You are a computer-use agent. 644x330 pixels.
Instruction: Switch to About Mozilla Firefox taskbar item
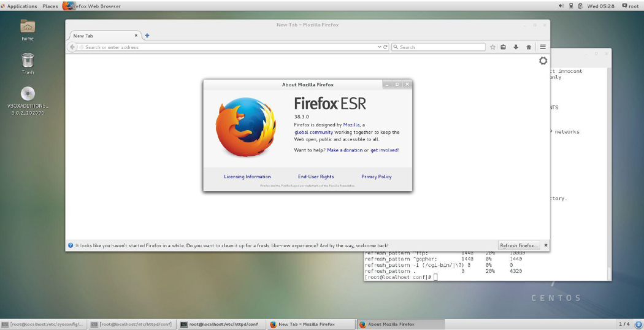pyautogui.click(x=401, y=324)
